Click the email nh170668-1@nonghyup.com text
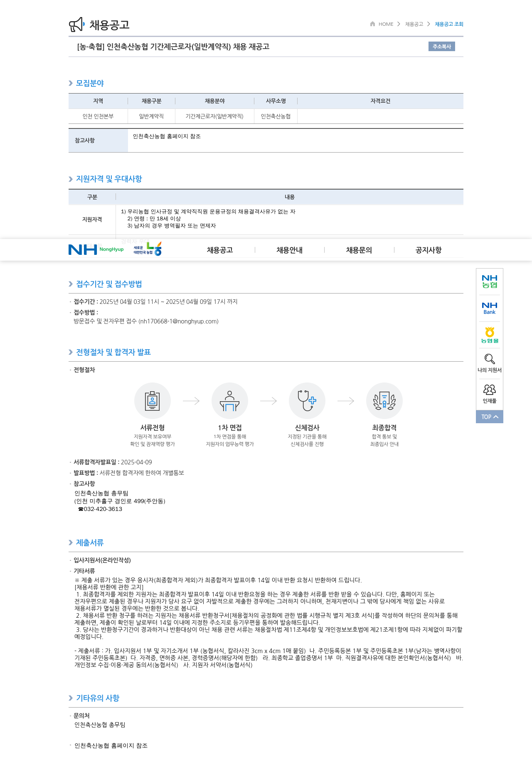532x777 pixels. click(178, 321)
